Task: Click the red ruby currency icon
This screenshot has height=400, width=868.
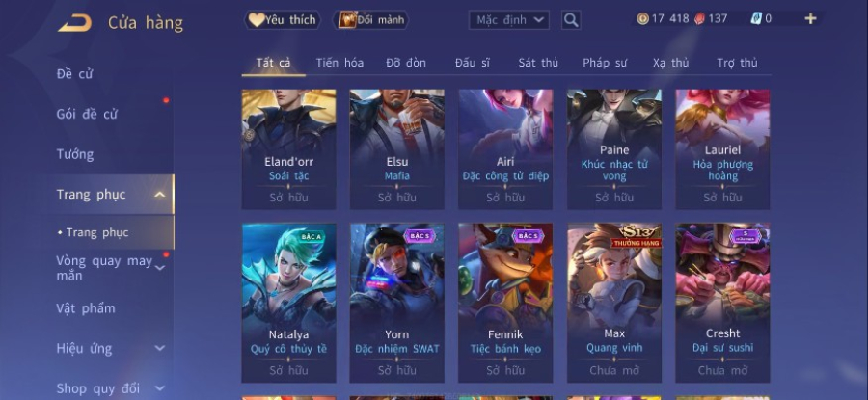Action: (700, 19)
